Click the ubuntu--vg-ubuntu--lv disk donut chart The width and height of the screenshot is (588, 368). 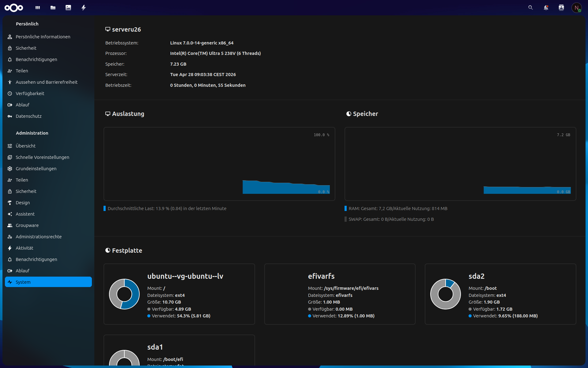[x=124, y=294]
